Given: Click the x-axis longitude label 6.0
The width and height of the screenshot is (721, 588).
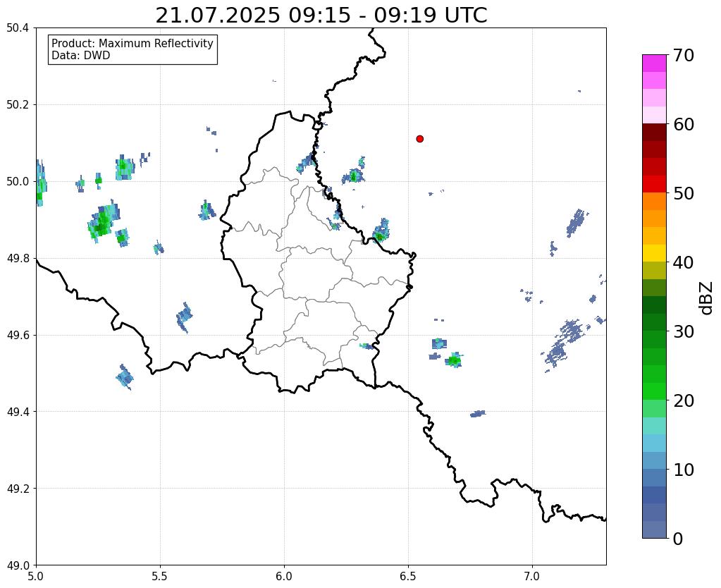Looking at the screenshot, I should pos(284,577).
